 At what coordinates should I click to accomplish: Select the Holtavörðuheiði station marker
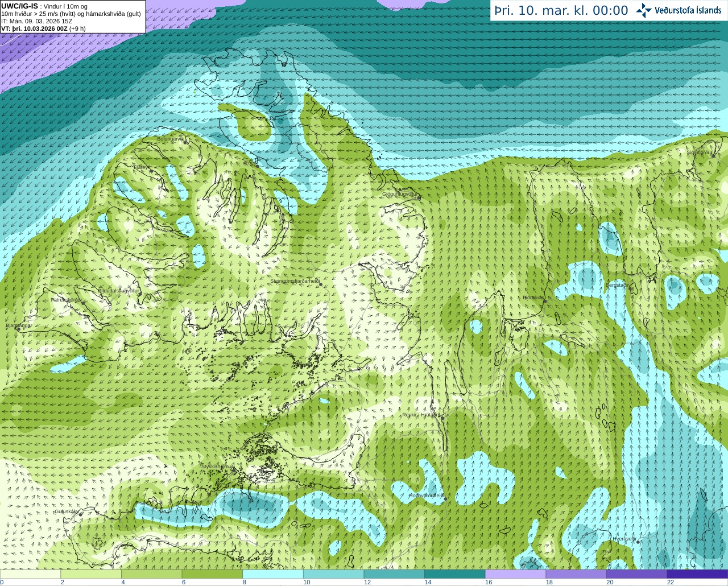click(445, 499)
